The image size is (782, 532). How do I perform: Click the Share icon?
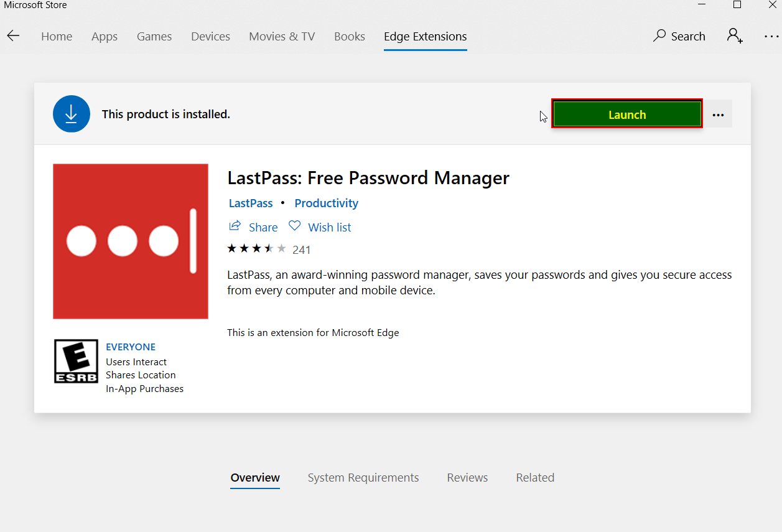[x=235, y=226]
